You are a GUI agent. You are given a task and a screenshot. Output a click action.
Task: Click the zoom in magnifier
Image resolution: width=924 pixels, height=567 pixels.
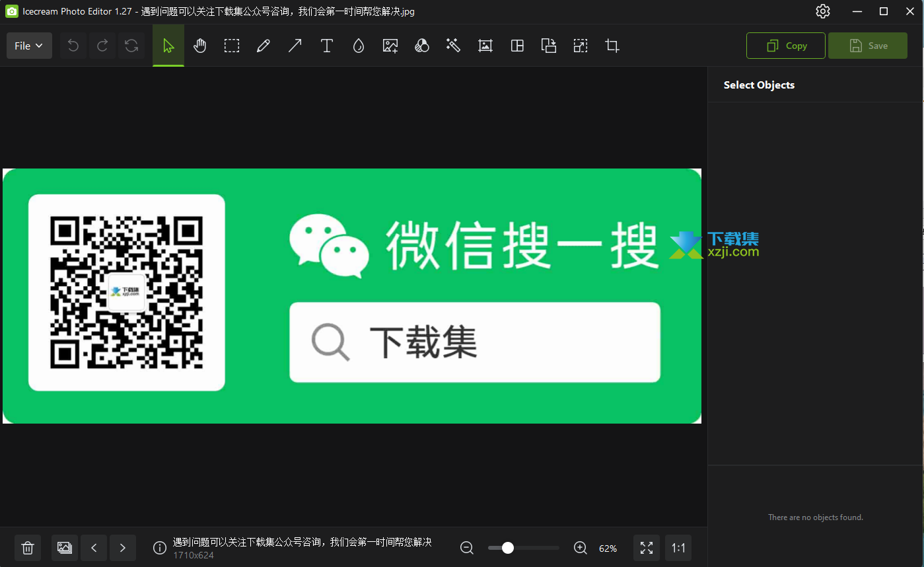pyautogui.click(x=581, y=548)
